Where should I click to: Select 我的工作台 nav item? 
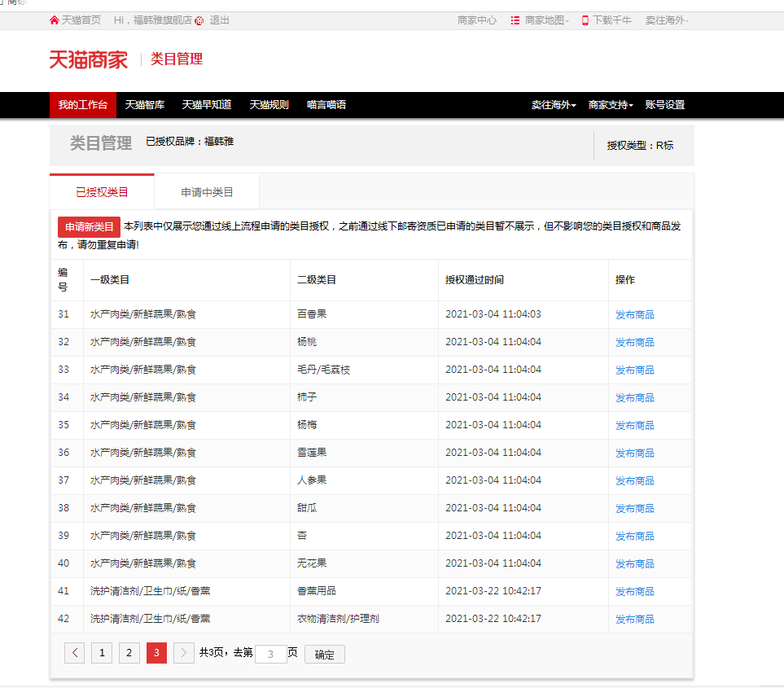pyautogui.click(x=83, y=105)
